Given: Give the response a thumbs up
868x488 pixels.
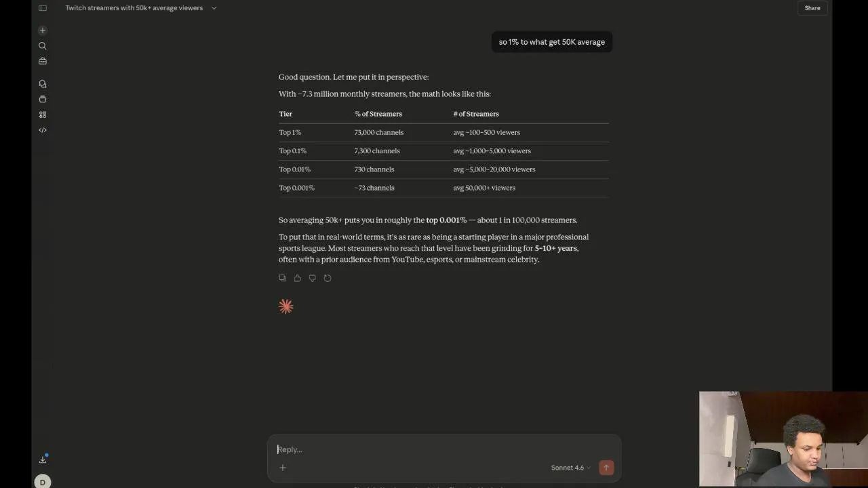Looking at the screenshot, I should click(298, 278).
